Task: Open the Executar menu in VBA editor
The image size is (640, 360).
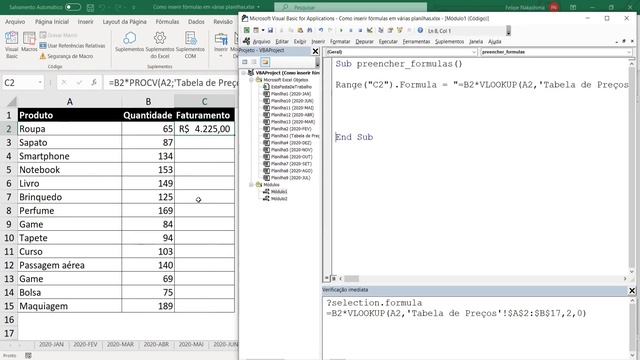Action: pyautogui.click(x=388, y=41)
